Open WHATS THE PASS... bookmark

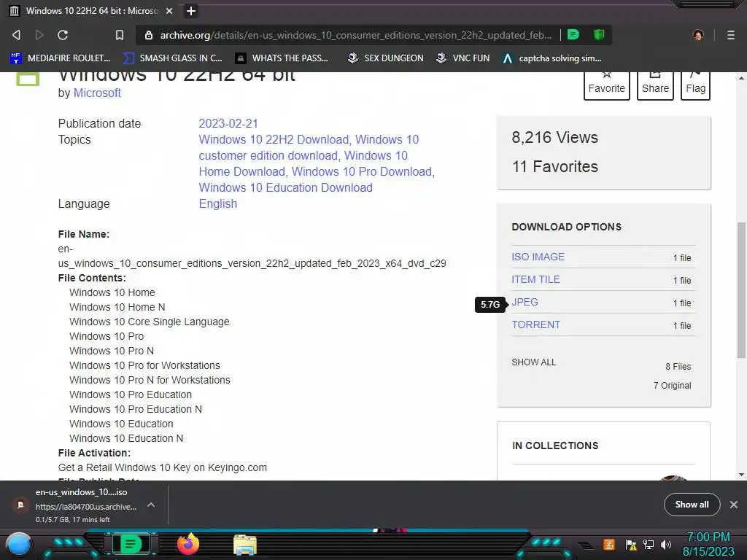click(282, 58)
